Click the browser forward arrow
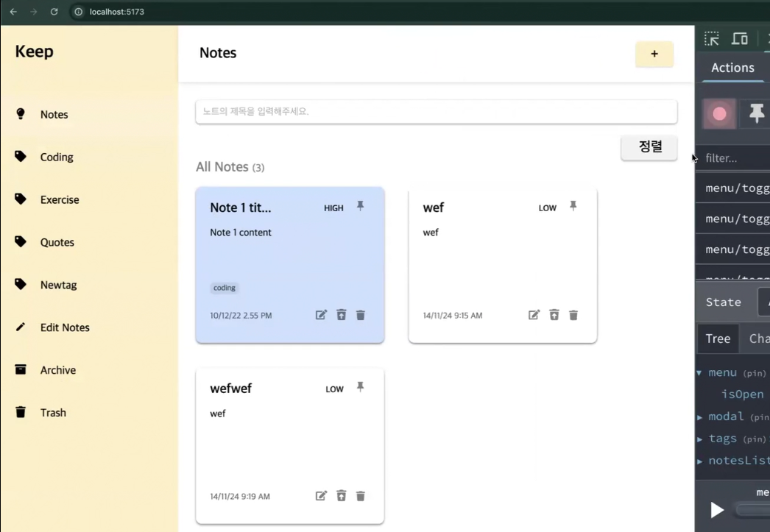Screen dimensions: 770x532 pos(33,12)
